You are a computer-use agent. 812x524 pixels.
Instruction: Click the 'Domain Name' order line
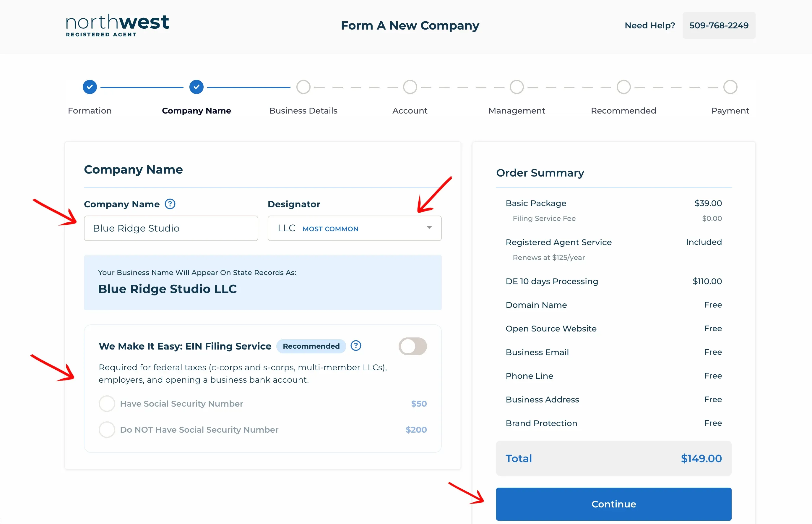536,305
